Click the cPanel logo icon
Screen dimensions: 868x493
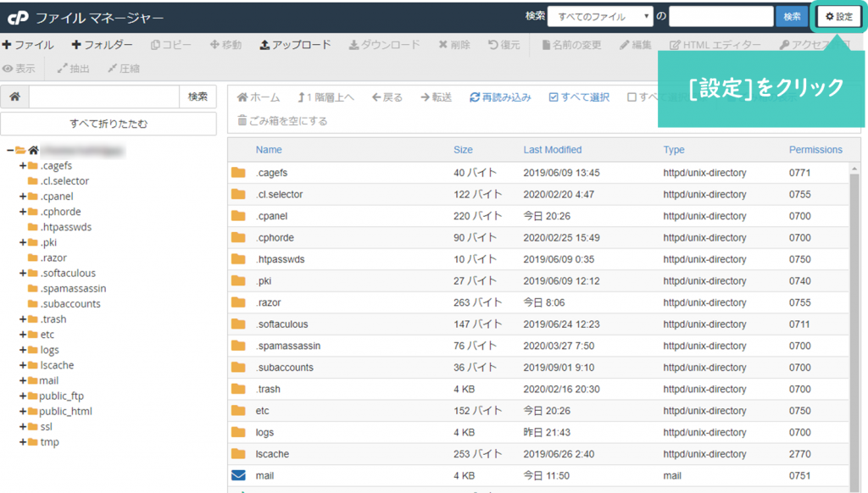click(18, 18)
